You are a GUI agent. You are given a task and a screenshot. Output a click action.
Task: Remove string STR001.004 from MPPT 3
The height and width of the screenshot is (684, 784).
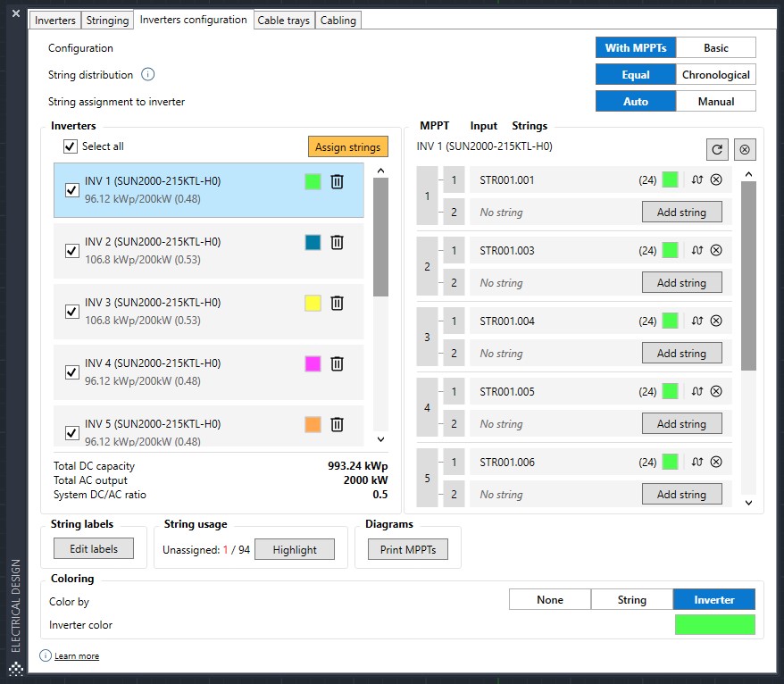716,321
